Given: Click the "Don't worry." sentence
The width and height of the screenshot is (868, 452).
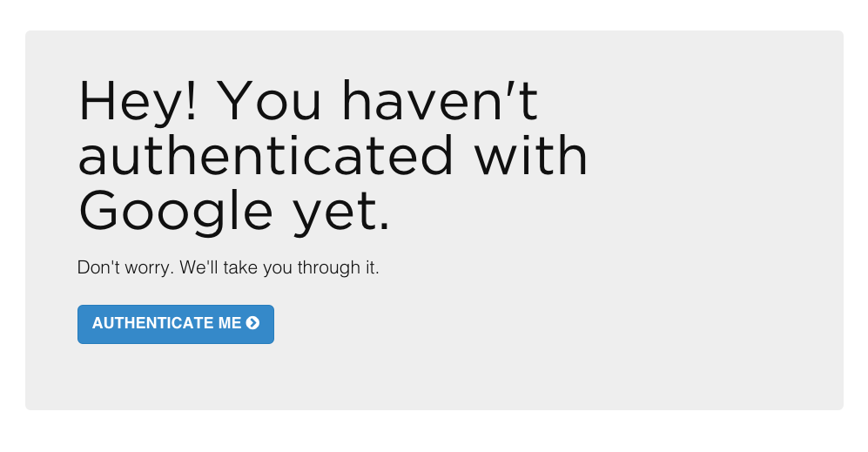Looking at the screenshot, I should pyautogui.click(x=125, y=267).
